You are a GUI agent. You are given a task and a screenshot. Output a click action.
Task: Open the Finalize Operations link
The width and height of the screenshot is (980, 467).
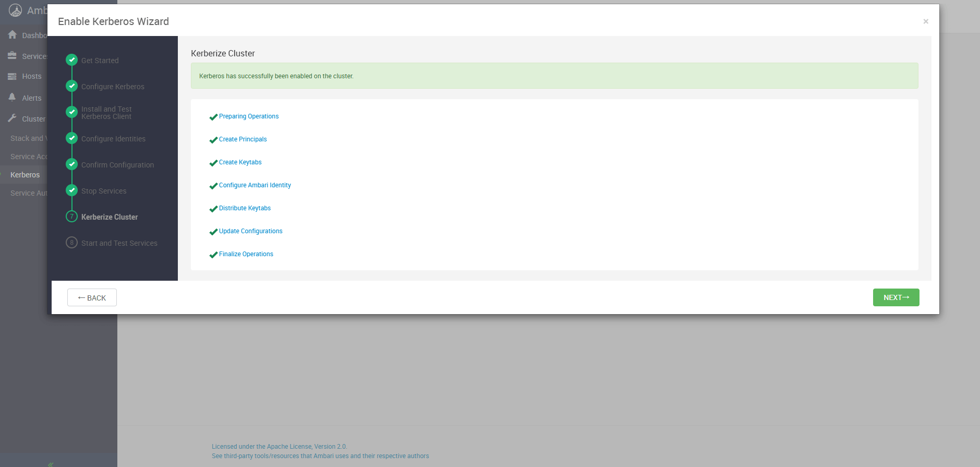(x=246, y=254)
